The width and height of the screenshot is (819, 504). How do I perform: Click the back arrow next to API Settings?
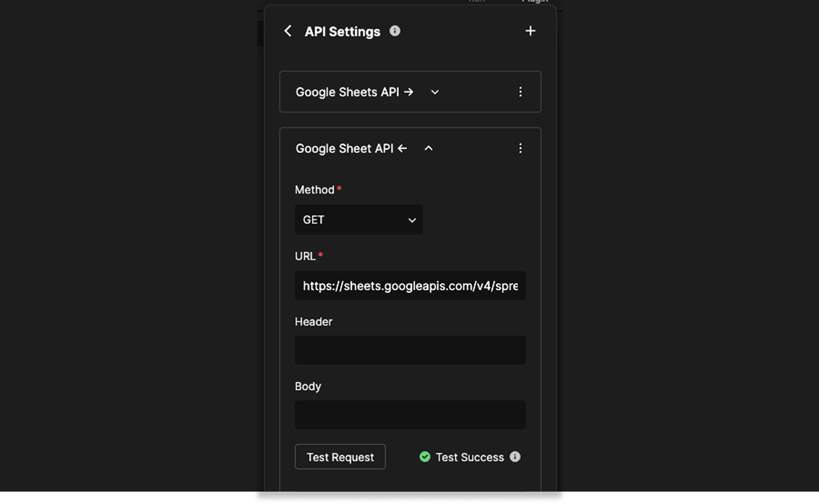click(288, 31)
